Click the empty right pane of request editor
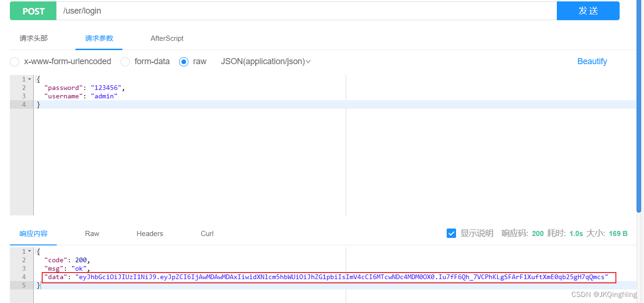This screenshot has height=303, width=644. [491, 145]
